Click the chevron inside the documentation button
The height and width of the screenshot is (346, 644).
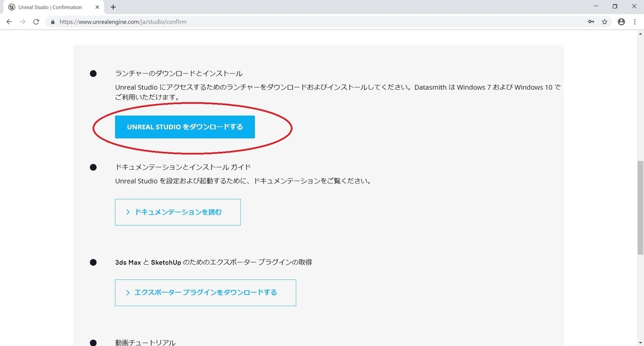coord(128,212)
